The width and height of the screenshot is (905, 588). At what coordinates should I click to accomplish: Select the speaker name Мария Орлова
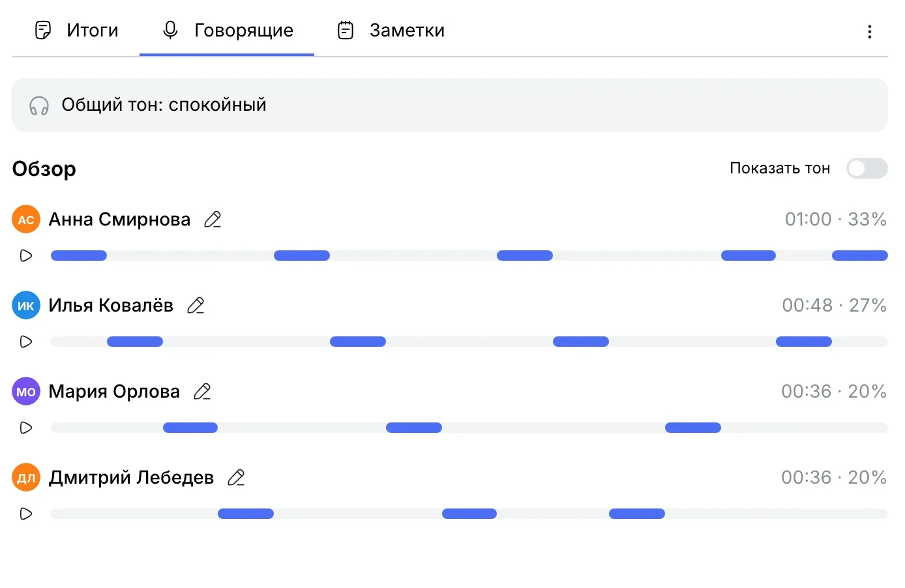114,392
